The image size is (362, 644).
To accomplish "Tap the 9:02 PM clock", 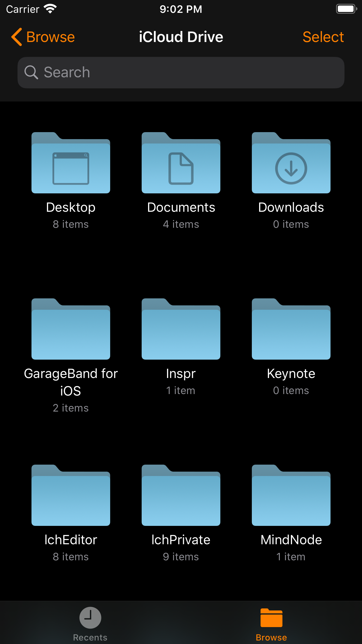I will [x=181, y=9].
